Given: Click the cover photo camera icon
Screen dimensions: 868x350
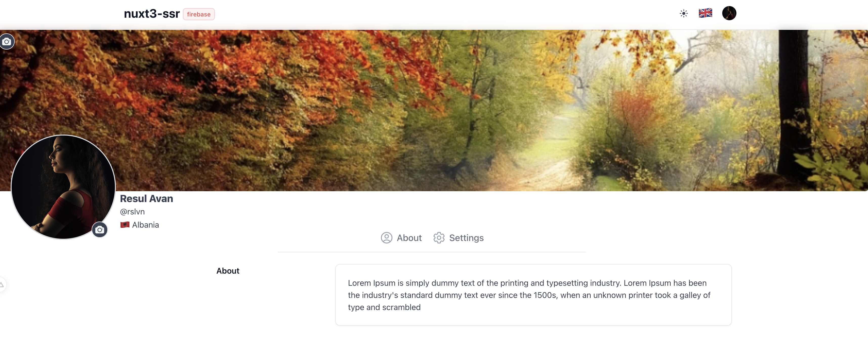Looking at the screenshot, I should (x=7, y=41).
